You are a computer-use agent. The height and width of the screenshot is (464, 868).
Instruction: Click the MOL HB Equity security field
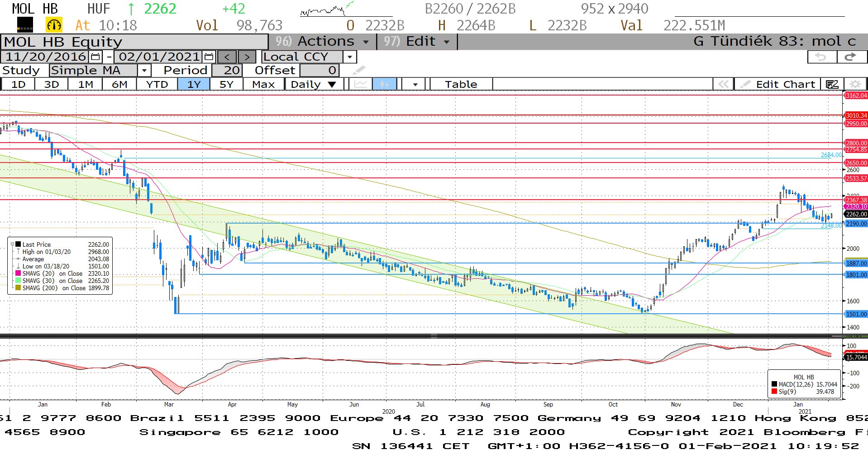(x=134, y=42)
